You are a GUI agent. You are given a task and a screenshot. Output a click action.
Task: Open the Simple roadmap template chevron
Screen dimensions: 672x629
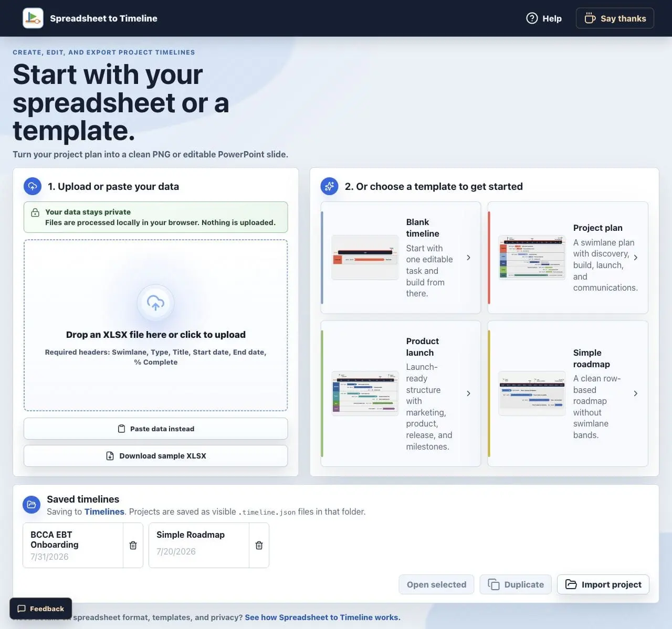635,393
